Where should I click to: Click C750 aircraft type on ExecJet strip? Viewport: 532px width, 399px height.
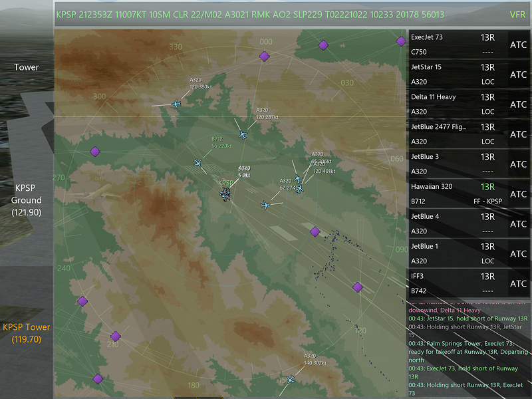click(419, 52)
